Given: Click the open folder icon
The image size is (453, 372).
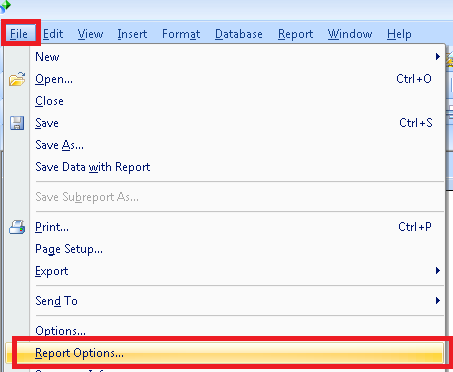Looking at the screenshot, I should tap(17, 79).
